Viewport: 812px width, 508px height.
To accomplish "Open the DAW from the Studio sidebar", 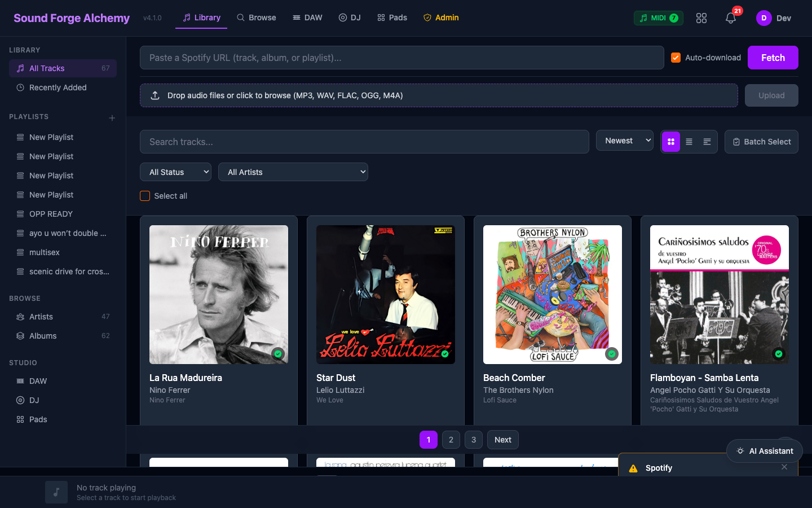I will (37, 381).
